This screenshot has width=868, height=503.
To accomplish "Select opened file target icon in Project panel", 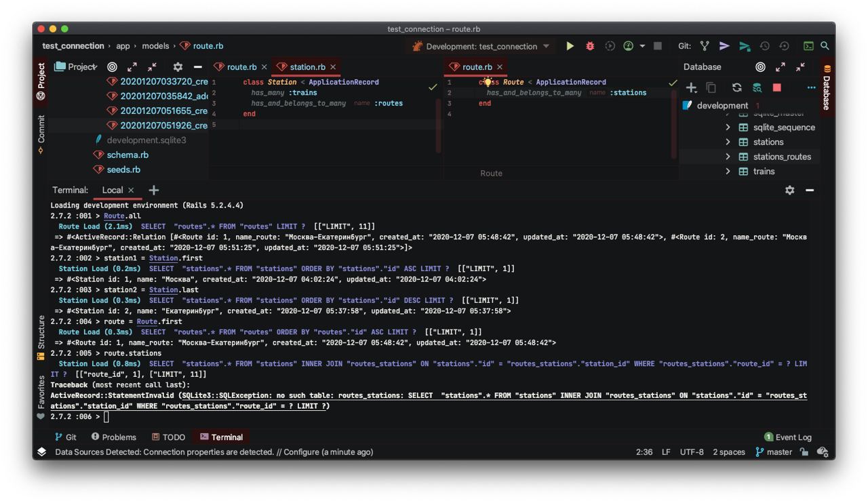I will [113, 67].
